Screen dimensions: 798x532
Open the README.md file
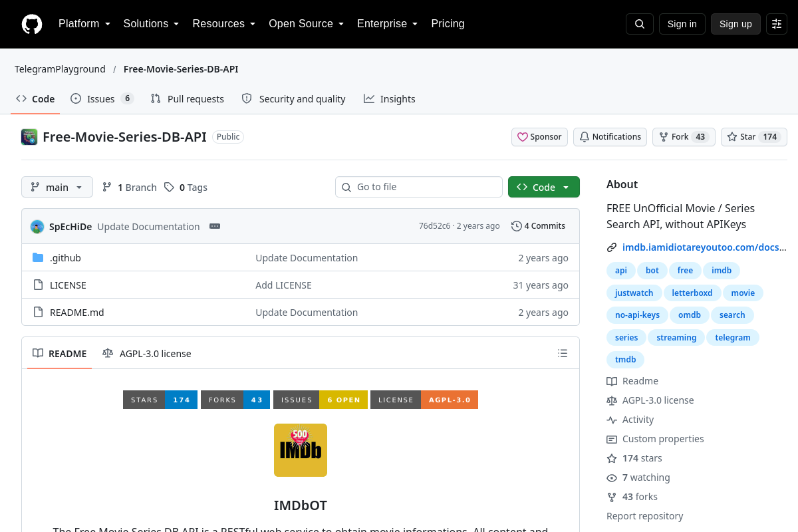77,313
